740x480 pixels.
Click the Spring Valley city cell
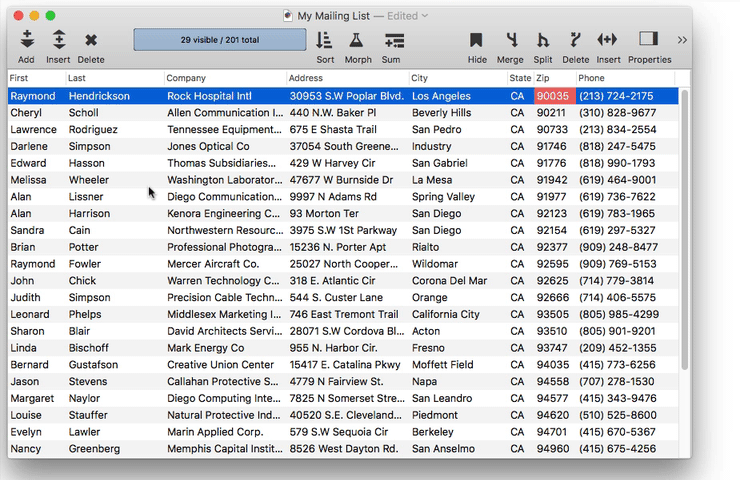click(443, 197)
